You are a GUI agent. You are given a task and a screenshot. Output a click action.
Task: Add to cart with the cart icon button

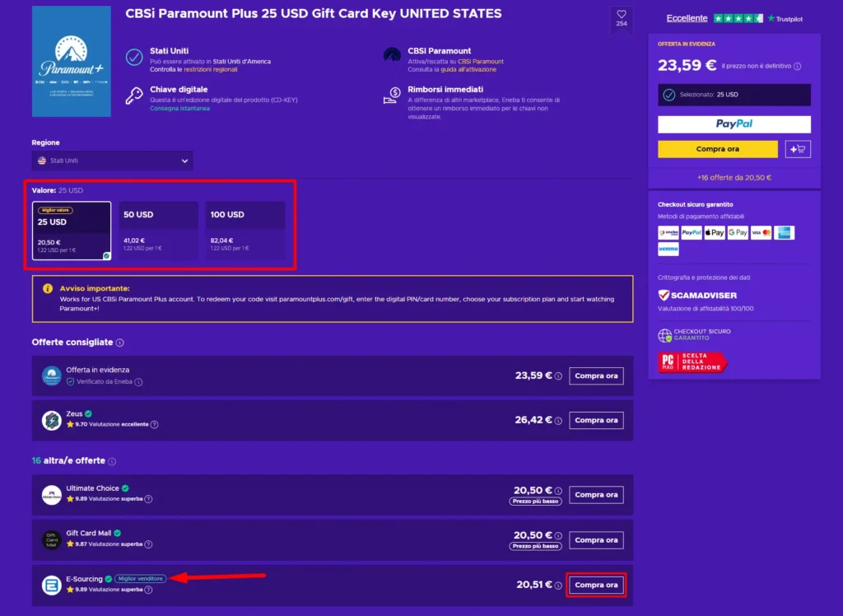[x=798, y=149]
